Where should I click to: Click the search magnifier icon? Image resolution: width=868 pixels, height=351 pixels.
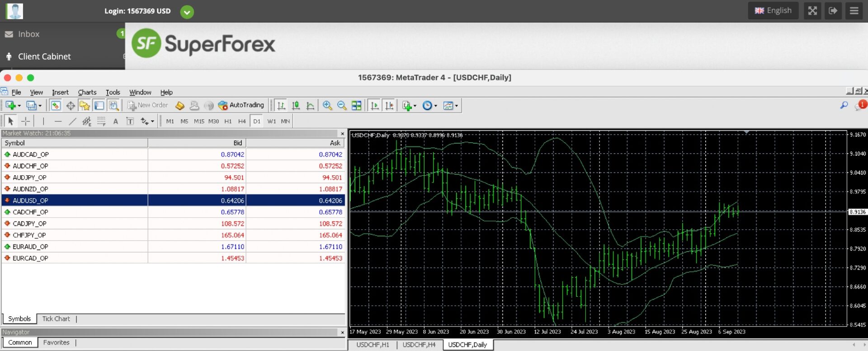844,105
